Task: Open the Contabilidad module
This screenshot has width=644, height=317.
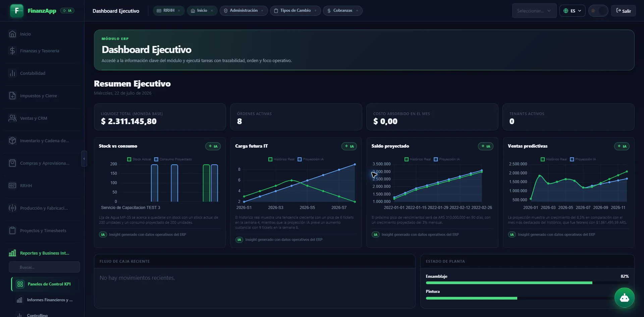Action: click(42, 73)
